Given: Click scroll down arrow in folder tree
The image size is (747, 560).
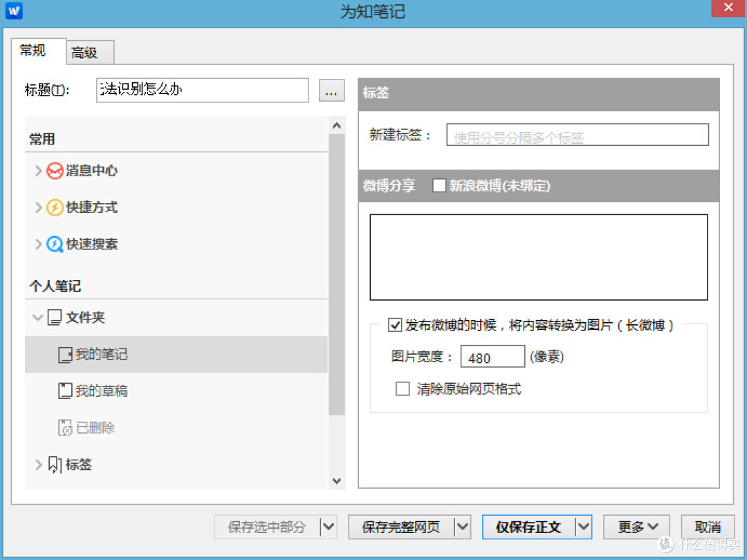Looking at the screenshot, I should pos(337,480).
